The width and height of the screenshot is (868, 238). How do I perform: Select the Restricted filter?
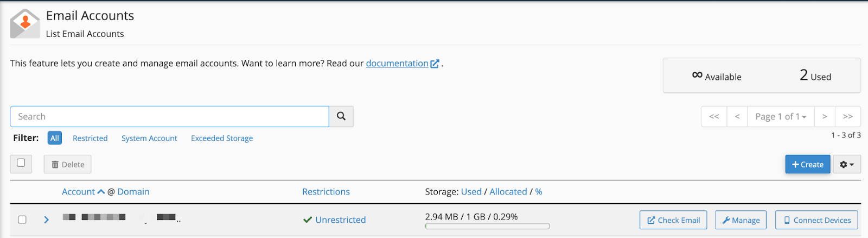coord(90,138)
